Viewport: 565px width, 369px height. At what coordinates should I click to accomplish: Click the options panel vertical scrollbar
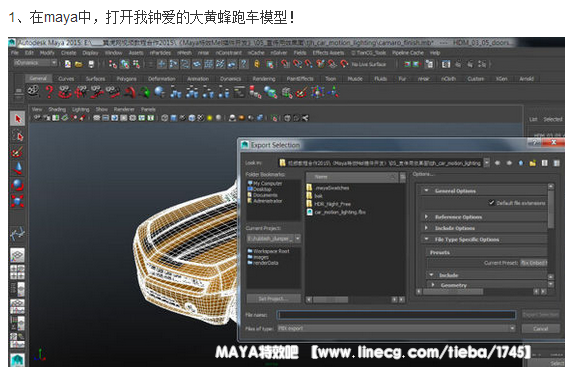click(x=551, y=209)
